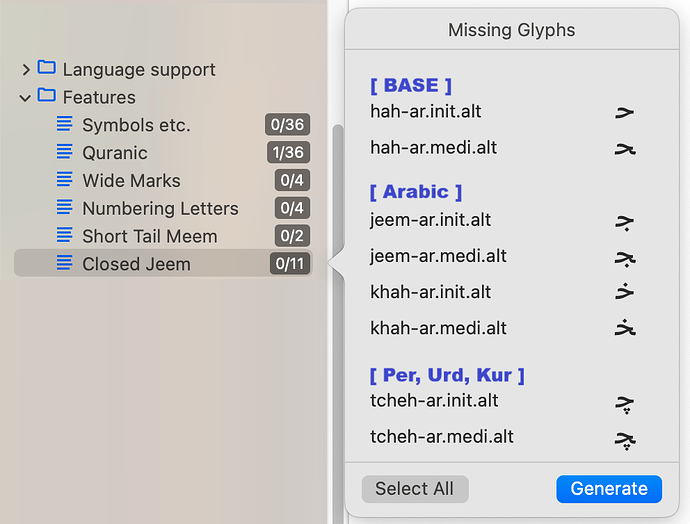Click the Closed Jeem list icon

[x=65, y=264]
